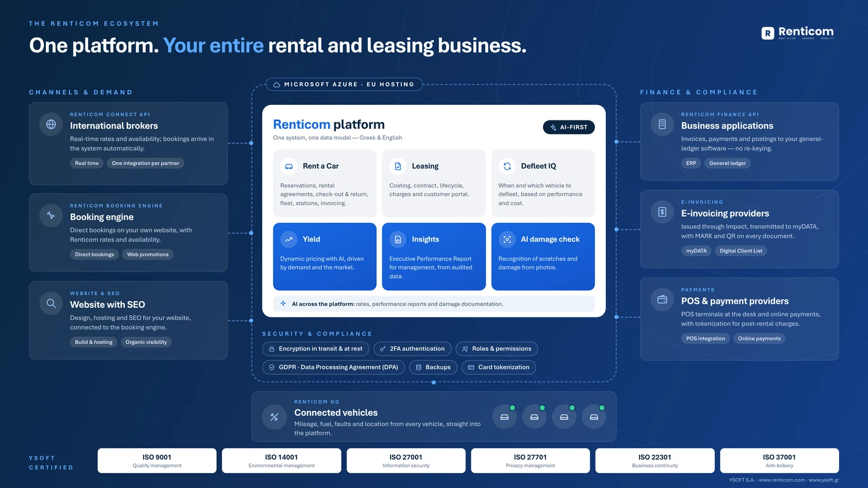868x488 pixels.
Task: Click the scan icon in AI damage check card
Action: (507, 239)
